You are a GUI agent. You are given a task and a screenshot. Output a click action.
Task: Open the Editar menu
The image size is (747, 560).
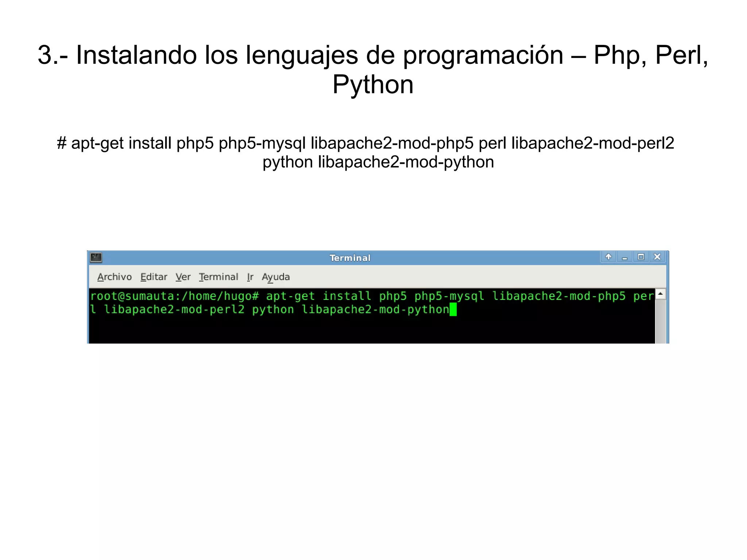pos(154,277)
